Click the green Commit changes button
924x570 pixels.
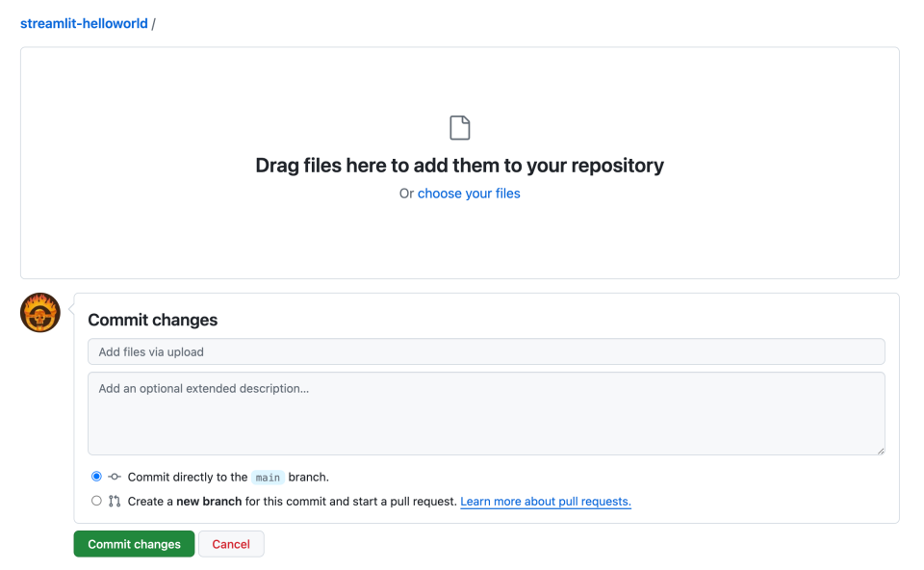coord(134,544)
